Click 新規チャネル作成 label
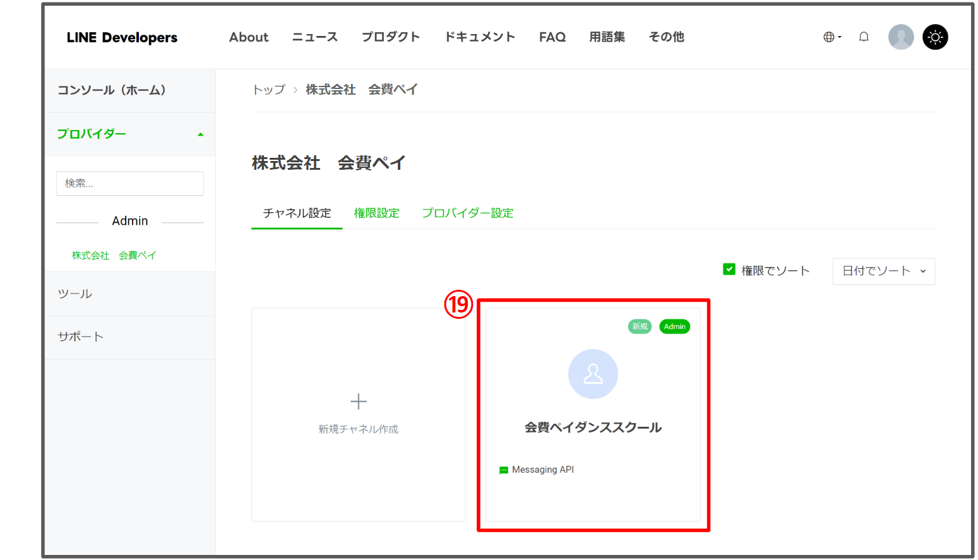This screenshot has height=560, width=978. click(358, 429)
